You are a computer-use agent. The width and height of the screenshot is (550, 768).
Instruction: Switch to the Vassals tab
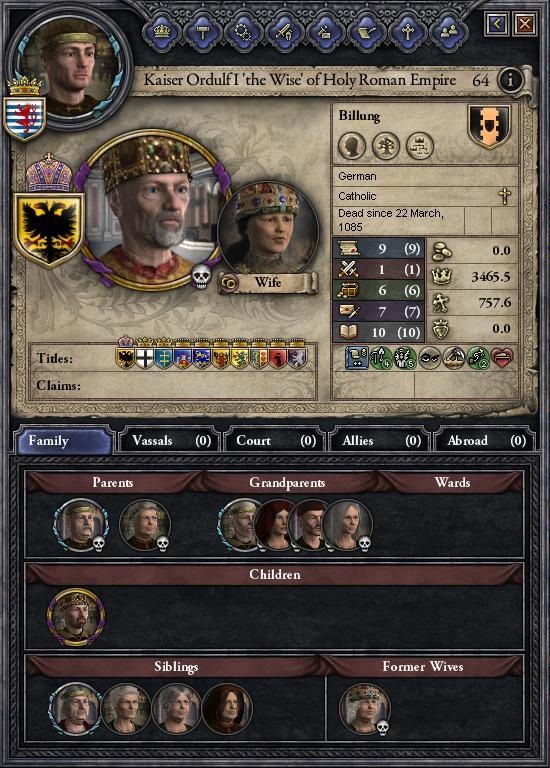(169, 440)
